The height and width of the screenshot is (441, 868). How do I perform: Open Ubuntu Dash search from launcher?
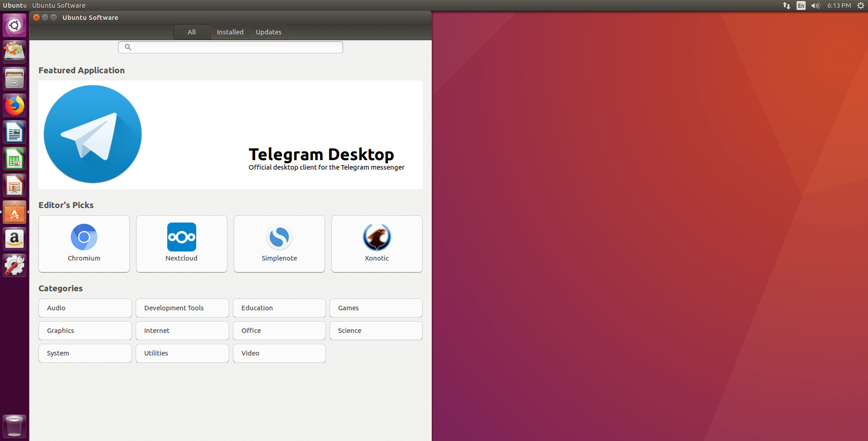(x=14, y=25)
